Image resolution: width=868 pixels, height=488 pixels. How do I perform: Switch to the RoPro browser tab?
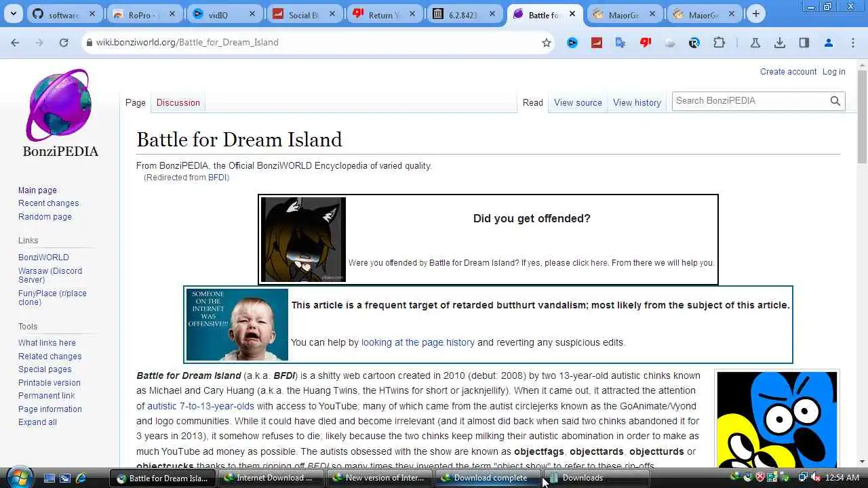point(144,14)
